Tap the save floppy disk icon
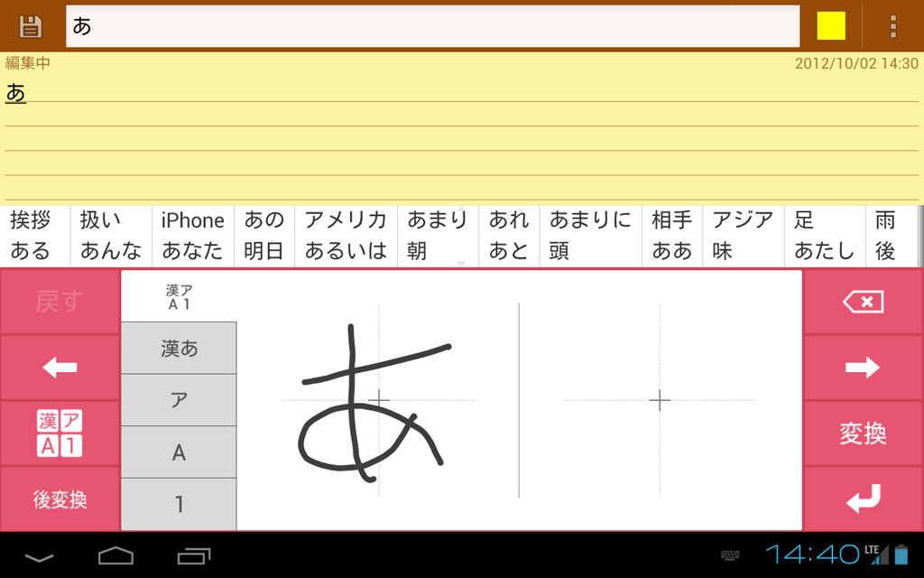This screenshot has height=578, width=924. tap(31, 26)
